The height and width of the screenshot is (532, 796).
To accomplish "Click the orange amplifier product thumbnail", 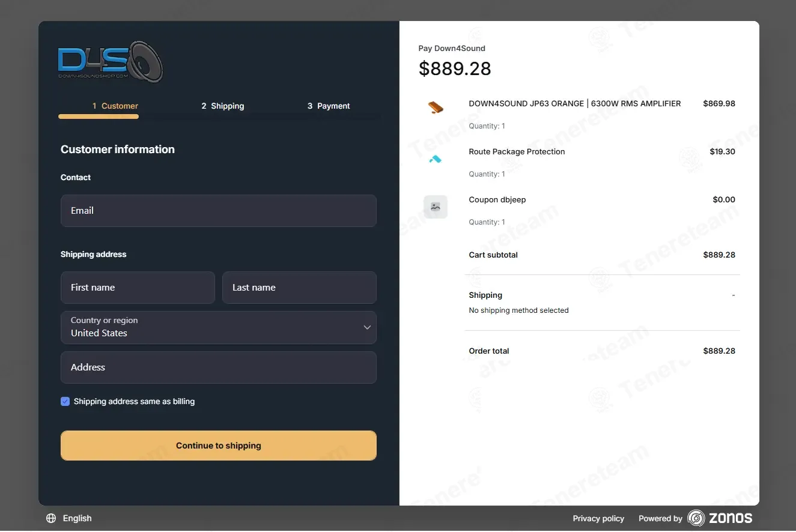I will coord(436,108).
